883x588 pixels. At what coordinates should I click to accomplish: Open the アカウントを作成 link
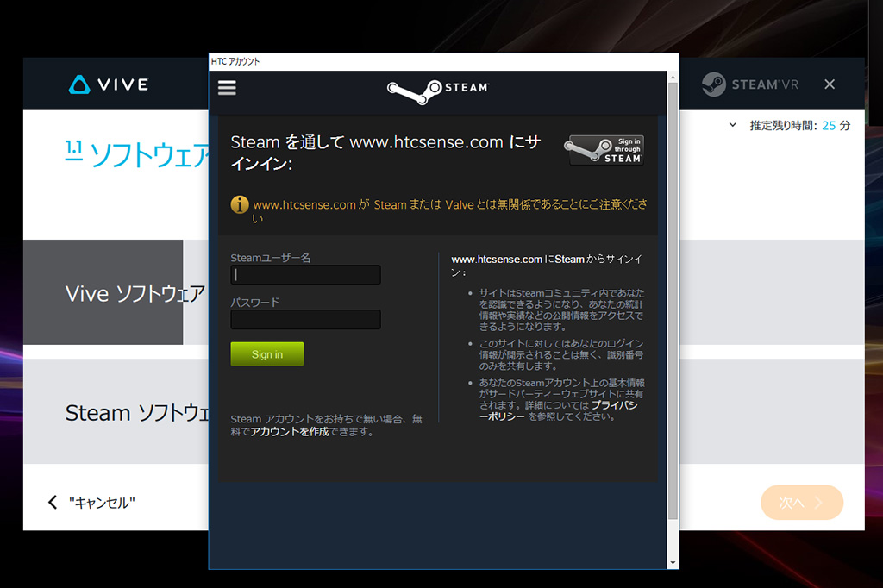pyautogui.click(x=290, y=432)
